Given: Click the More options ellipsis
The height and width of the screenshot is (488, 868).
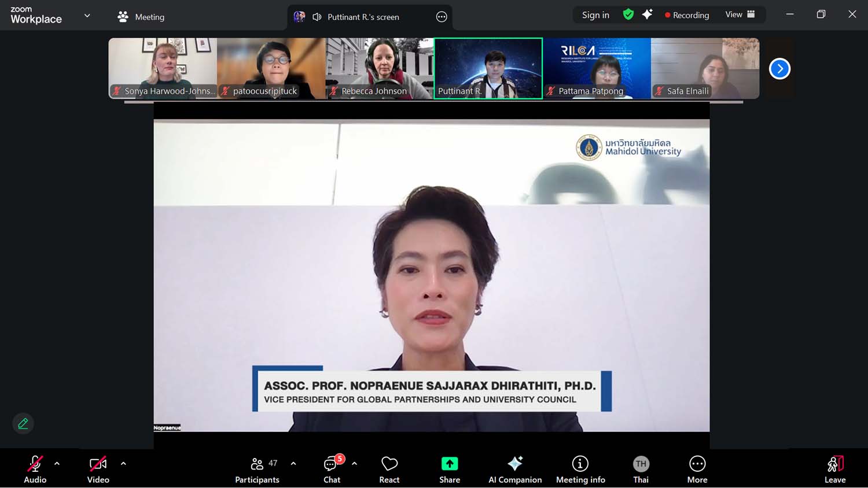Looking at the screenshot, I should point(697,469).
